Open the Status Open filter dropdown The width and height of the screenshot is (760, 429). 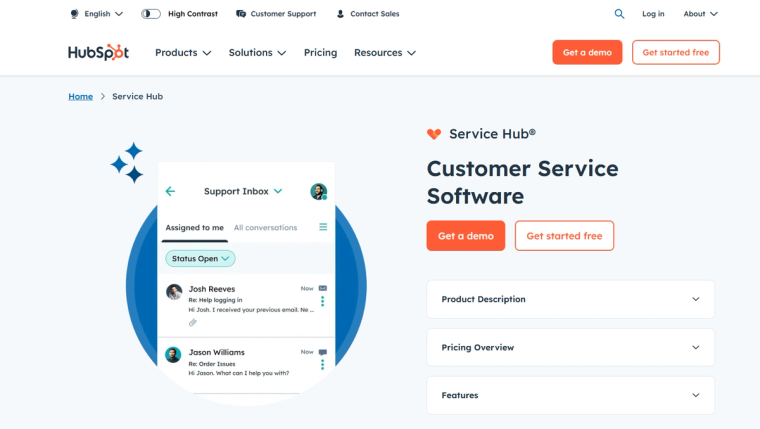point(200,258)
